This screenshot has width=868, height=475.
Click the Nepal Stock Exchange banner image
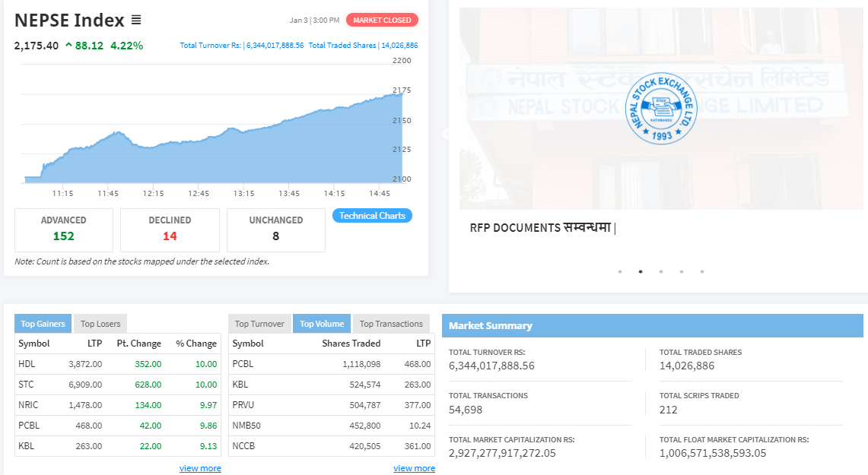(x=661, y=109)
